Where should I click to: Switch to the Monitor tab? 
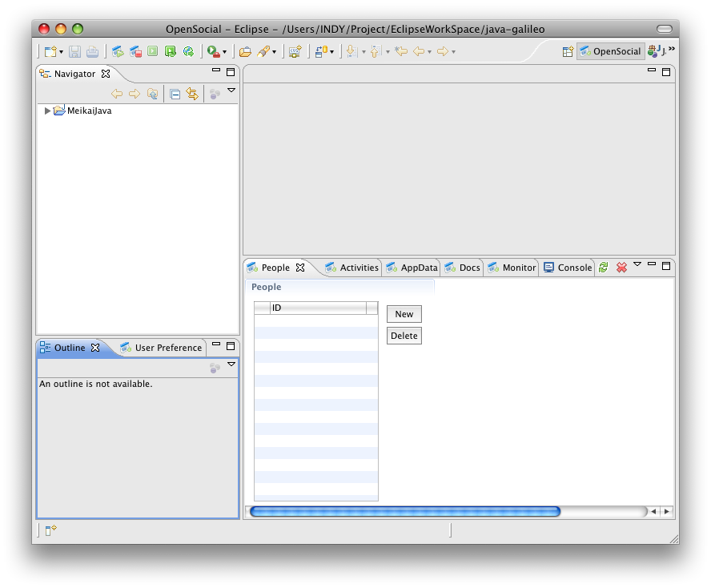[x=512, y=268]
